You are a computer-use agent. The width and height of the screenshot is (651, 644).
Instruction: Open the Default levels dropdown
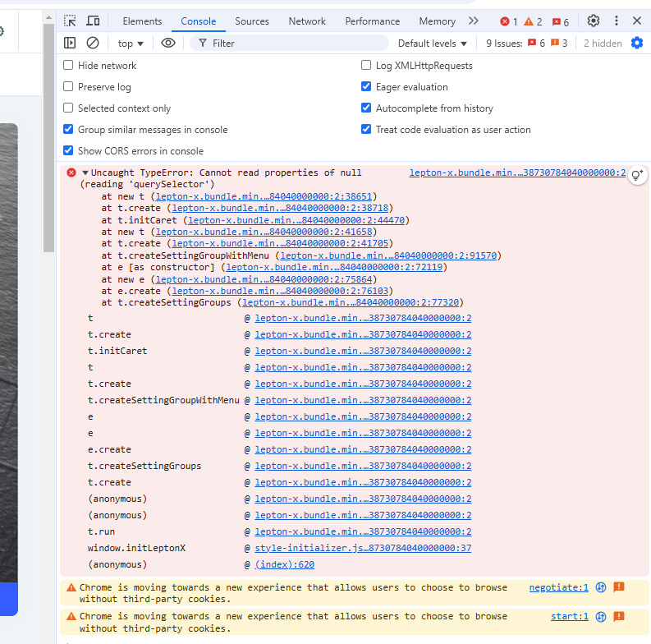pyautogui.click(x=433, y=44)
